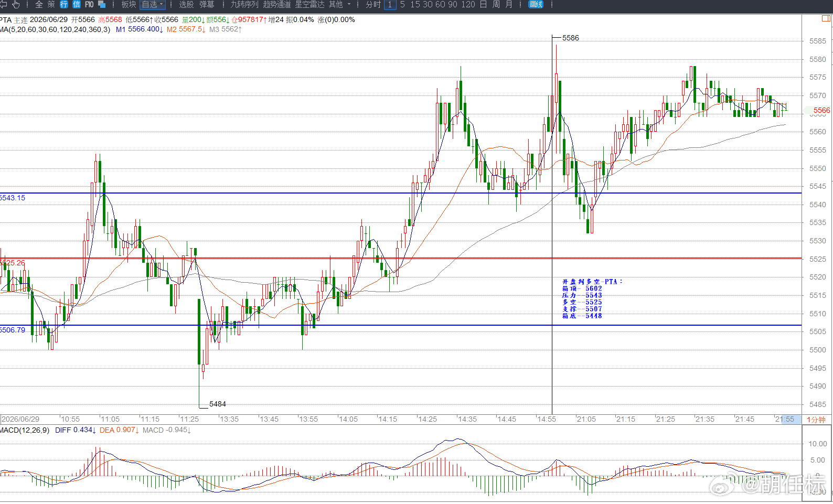Open the blue 信 info icon
This screenshot has height=504, width=833.
77,5
